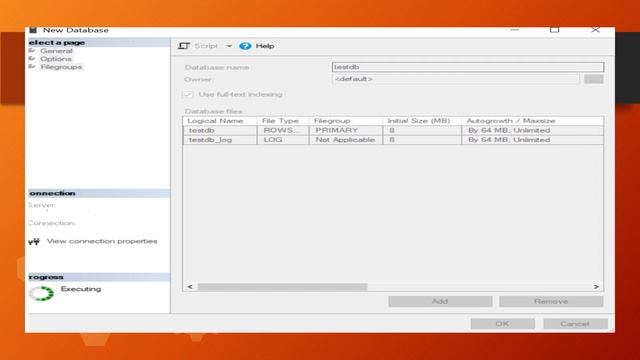This screenshot has width=640, height=360.
Task: Click the Options page icon
Action: pos(32,58)
